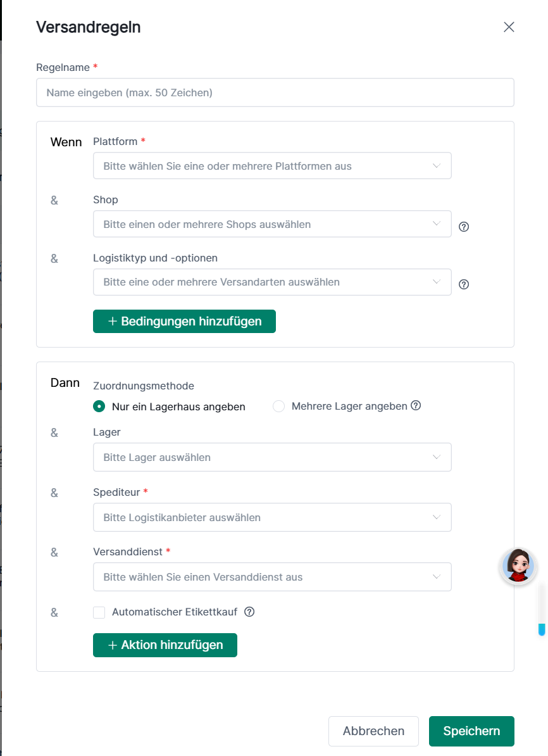This screenshot has height=756, width=548.
Task: Enable the Automatischer Etikettkauf checkbox
Action: click(x=99, y=612)
